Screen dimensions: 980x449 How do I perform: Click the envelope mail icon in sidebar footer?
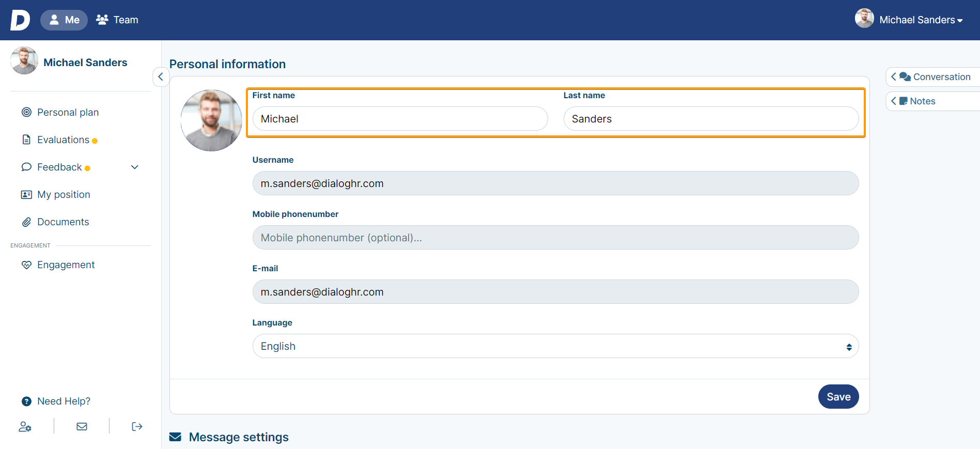pyautogui.click(x=82, y=426)
